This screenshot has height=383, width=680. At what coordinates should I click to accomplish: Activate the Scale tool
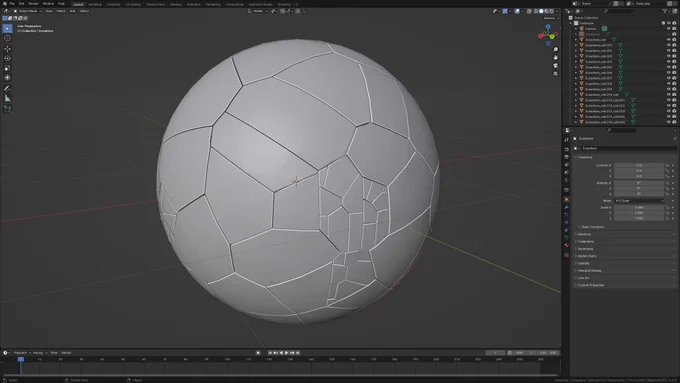coord(7,68)
